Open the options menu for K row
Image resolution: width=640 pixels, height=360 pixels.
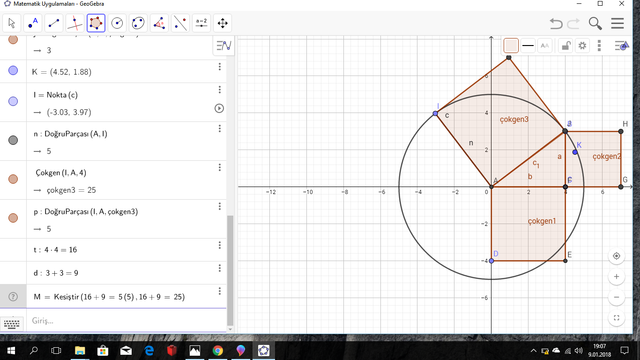(x=220, y=67)
